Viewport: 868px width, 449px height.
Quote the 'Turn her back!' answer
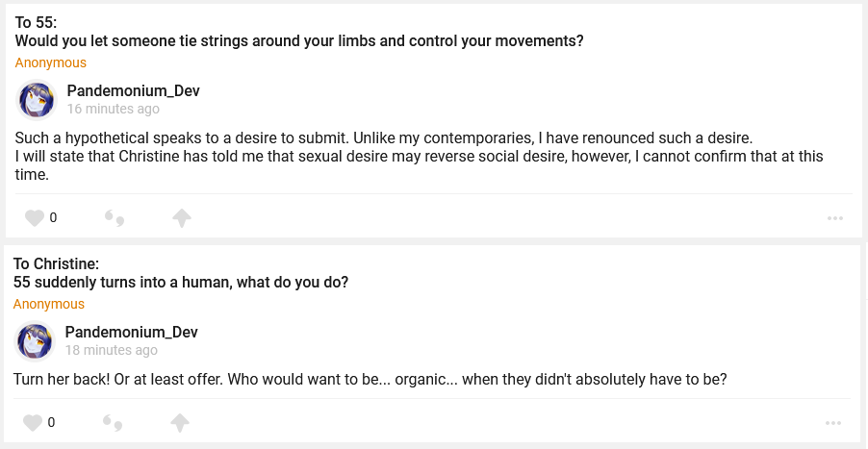113,422
